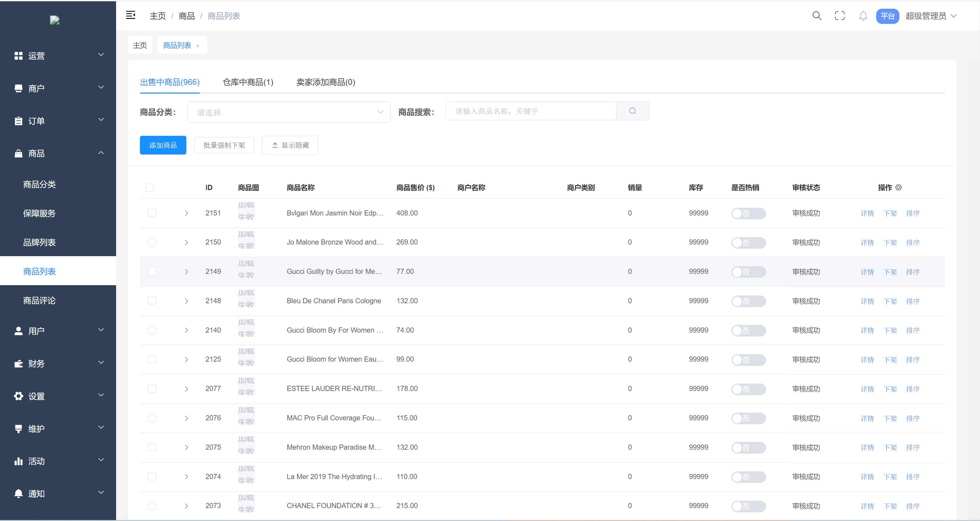Open 商品评论 in sidebar submenu
This screenshot has height=521, width=980.
[x=39, y=301]
